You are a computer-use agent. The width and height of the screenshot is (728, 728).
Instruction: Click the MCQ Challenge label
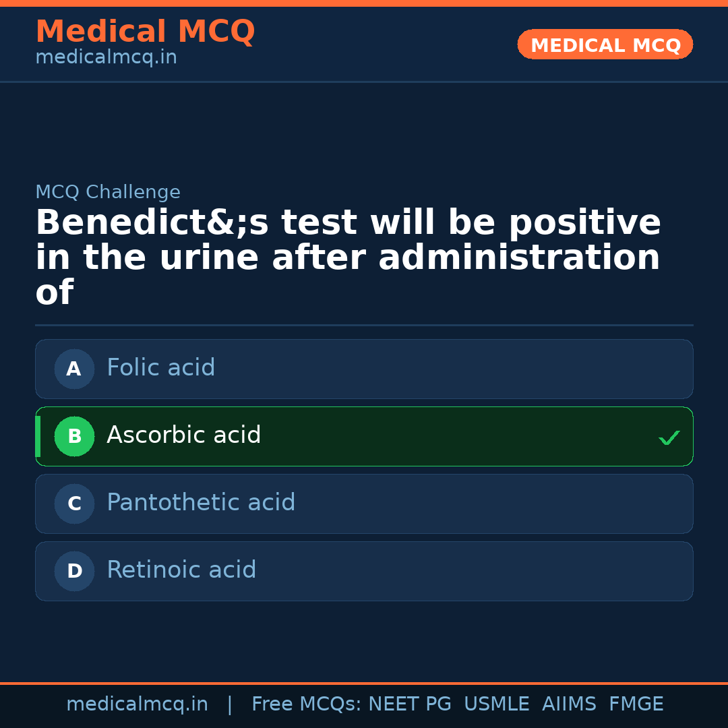point(108,193)
